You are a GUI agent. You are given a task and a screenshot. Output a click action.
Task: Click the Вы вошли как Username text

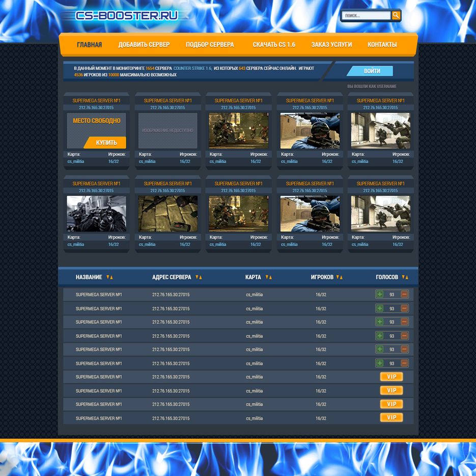point(372,86)
